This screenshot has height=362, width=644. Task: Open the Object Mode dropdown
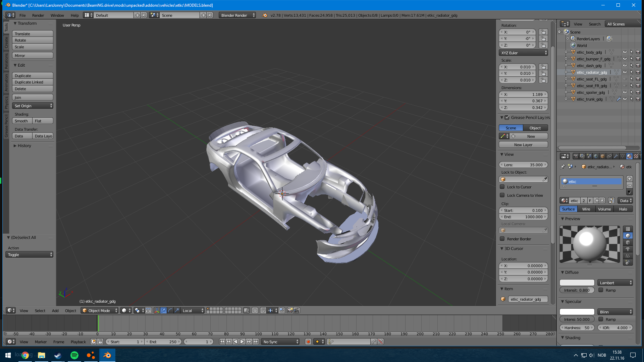(100, 311)
